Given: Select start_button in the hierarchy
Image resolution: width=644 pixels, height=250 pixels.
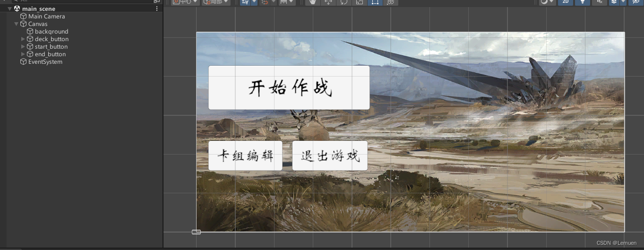Looking at the screenshot, I should 51,47.
